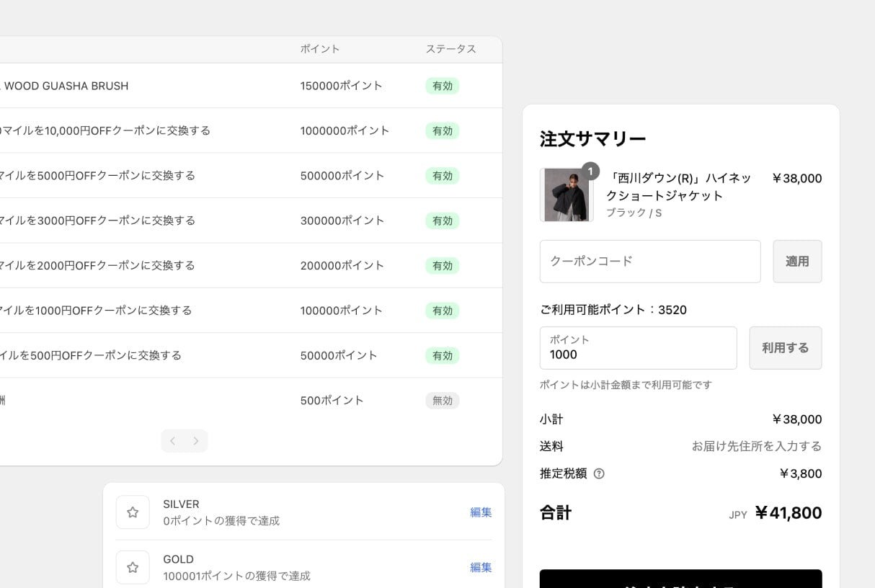Click 編集 link for GOLD tier
The width and height of the screenshot is (875, 588).
coord(481,567)
